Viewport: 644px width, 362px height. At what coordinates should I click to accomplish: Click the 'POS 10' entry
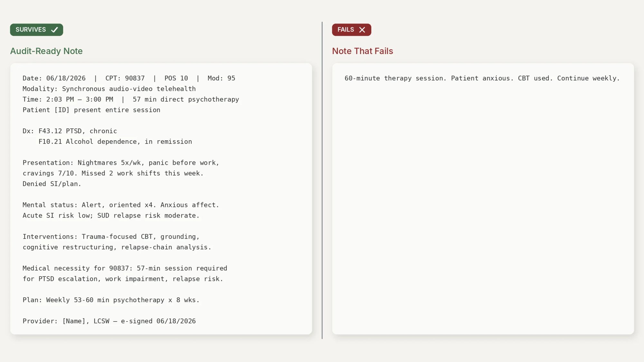coord(176,78)
